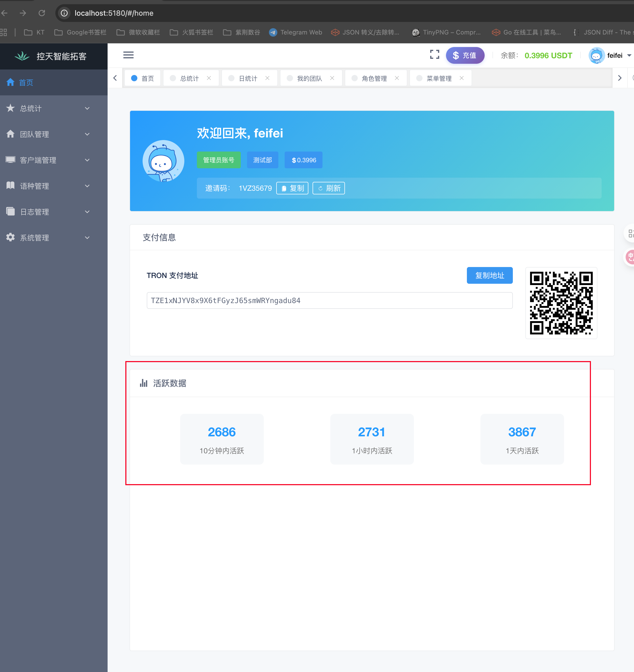Click the hamburger menu collapse icon
This screenshot has width=634, height=672.
pyautogui.click(x=128, y=55)
